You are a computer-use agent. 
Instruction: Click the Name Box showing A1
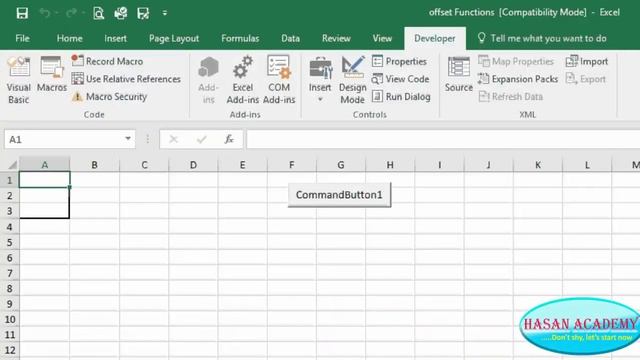point(64,140)
